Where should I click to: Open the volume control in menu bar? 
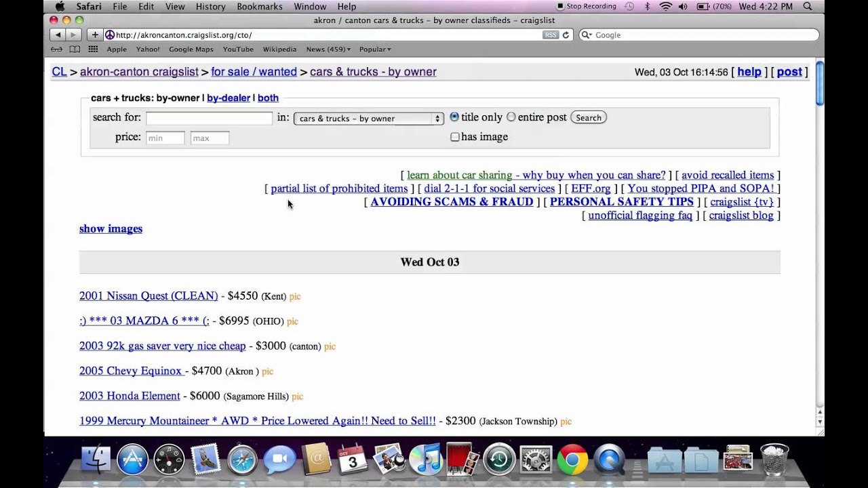pyautogui.click(x=683, y=7)
